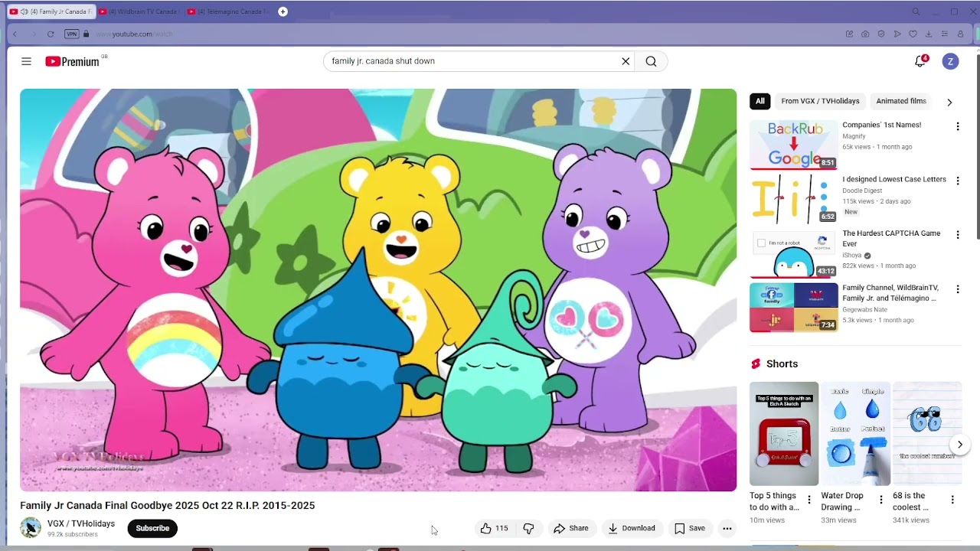Go to YouTube Premium home logo

point(73,61)
